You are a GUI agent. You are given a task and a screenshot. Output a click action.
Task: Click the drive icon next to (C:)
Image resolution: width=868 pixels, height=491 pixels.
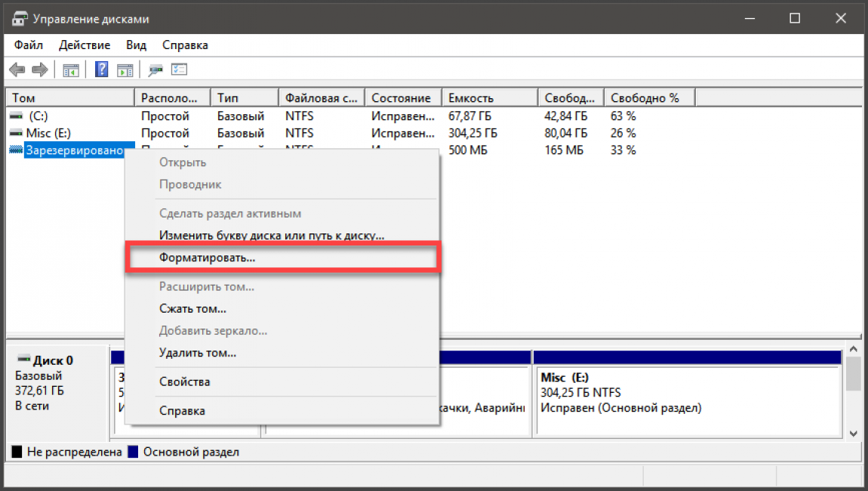coord(16,116)
